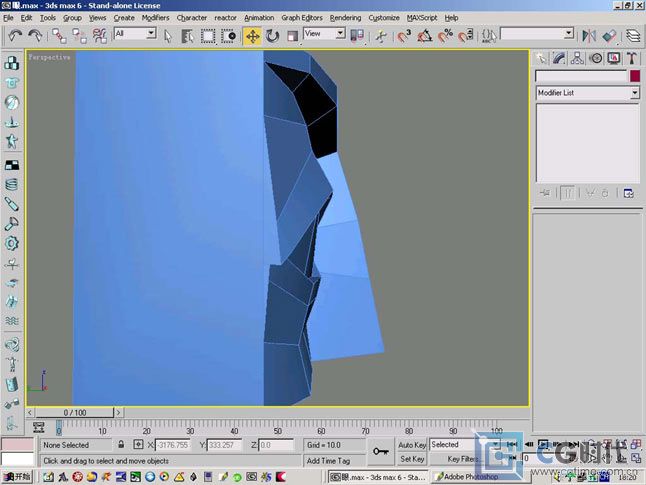Open the Modifiers menu
Viewport: 646px width, 485px height.
pyautogui.click(x=155, y=18)
